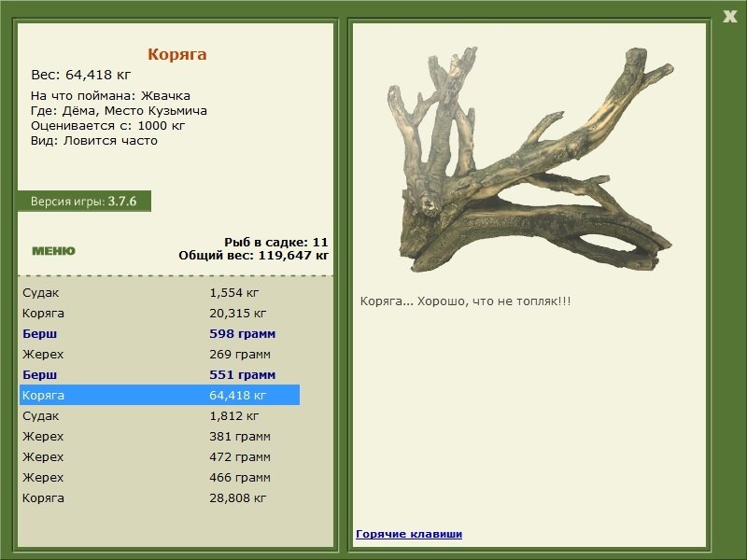
Task: Select Коряга 20,315 кг entry
Action: (x=160, y=314)
